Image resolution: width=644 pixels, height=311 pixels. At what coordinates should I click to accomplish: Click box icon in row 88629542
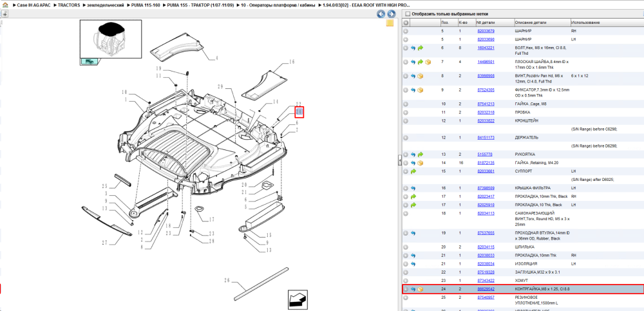pos(420,289)
